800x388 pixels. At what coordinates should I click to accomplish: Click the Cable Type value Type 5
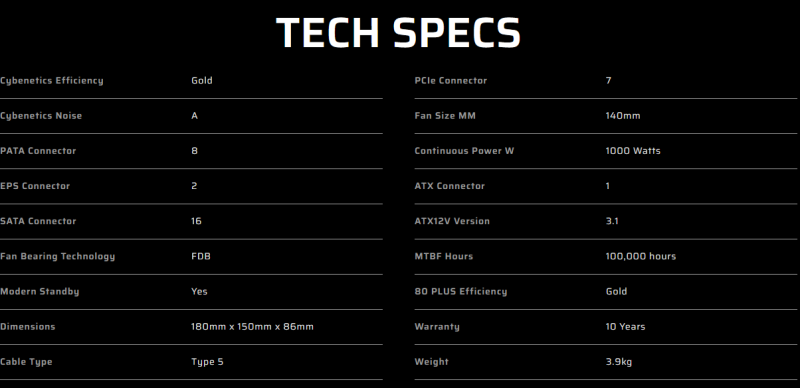[x=207, y=362]
